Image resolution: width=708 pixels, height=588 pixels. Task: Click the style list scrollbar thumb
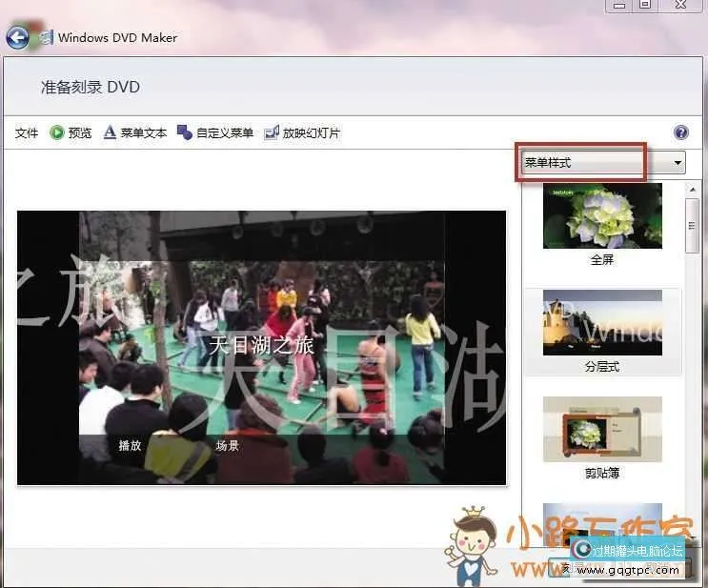692,226
